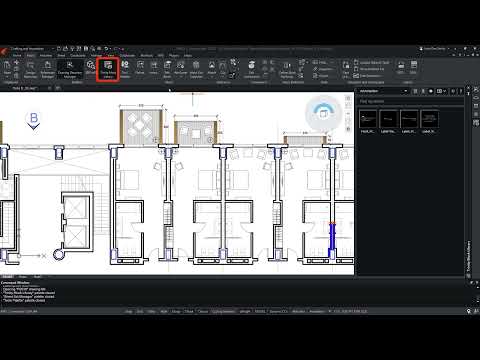
Task: Click the B section marker in the drawing
Action: (x=34, y=120)
